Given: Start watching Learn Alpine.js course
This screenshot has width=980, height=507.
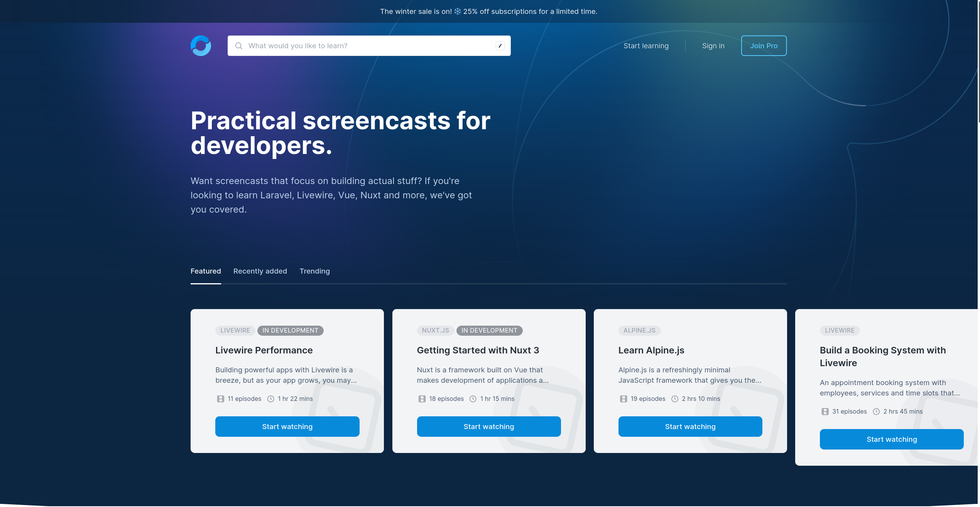Looking at the screenshot, I should [x=690, y=427].
